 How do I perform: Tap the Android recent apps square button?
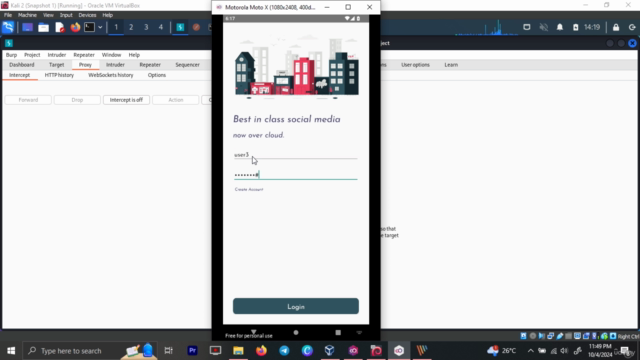338,333
